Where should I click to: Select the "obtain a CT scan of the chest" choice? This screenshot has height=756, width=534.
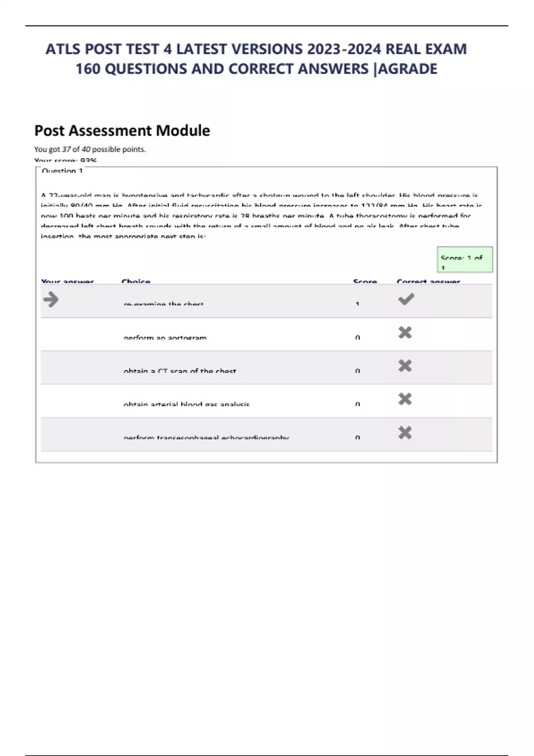(180, 371)
